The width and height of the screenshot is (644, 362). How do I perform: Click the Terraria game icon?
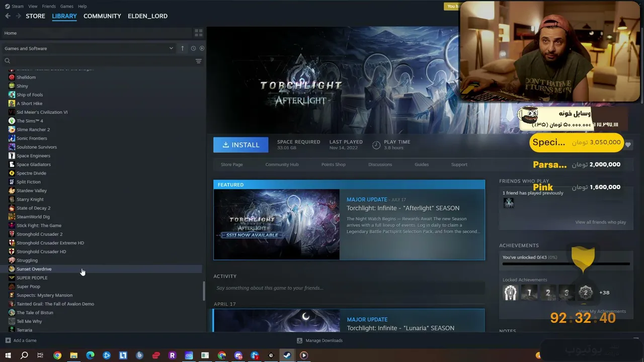[x=12, y=330]
